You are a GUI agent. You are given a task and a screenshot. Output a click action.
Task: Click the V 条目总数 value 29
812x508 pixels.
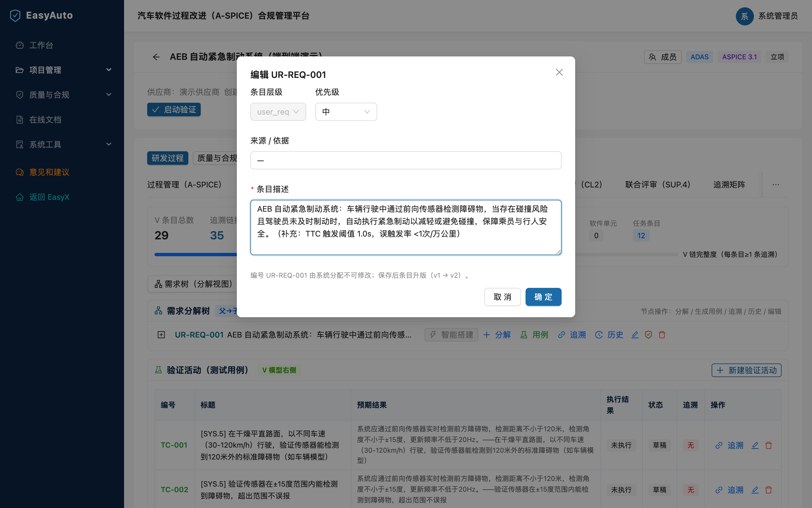click(161, 235)
